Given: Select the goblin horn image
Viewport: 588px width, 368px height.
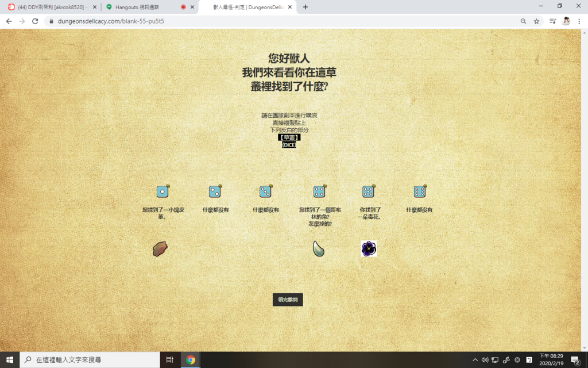Looking at the screenshot, I should tap(319, 248).
